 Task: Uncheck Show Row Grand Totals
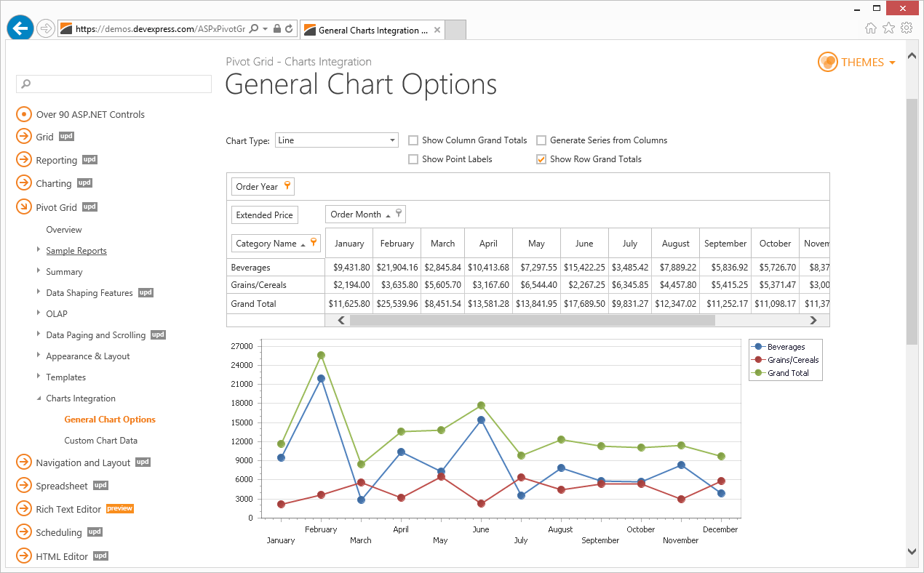(x=541, y=159)
